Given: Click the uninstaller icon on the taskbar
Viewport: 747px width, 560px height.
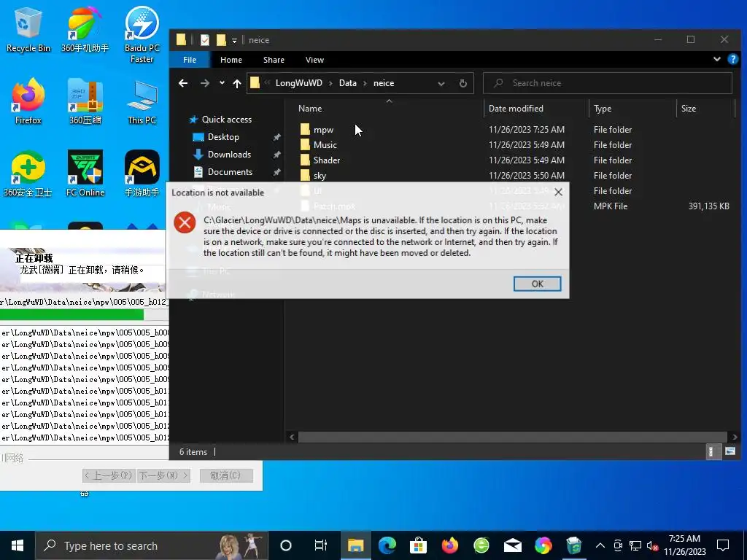Looking at the screenshot, I should click(574, 545).
